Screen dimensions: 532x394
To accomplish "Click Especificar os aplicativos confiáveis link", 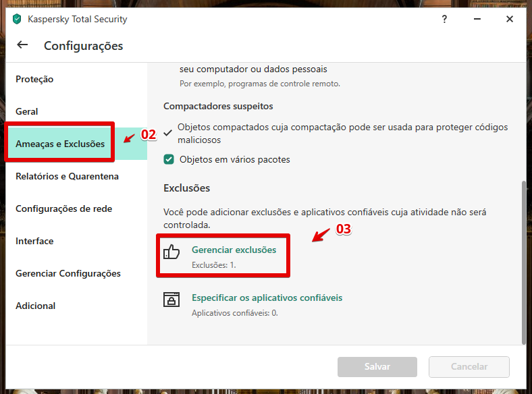I will 267,298.
